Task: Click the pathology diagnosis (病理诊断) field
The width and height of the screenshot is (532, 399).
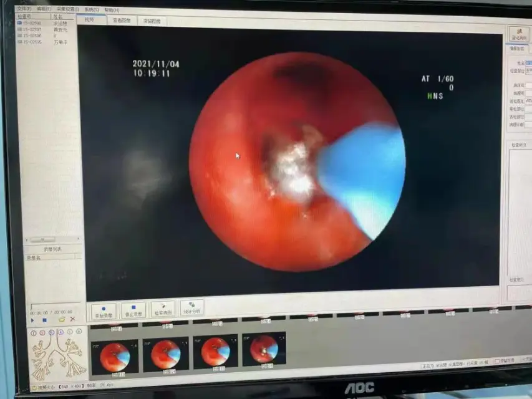Action: pyautogui.click(x=529, y=125)
